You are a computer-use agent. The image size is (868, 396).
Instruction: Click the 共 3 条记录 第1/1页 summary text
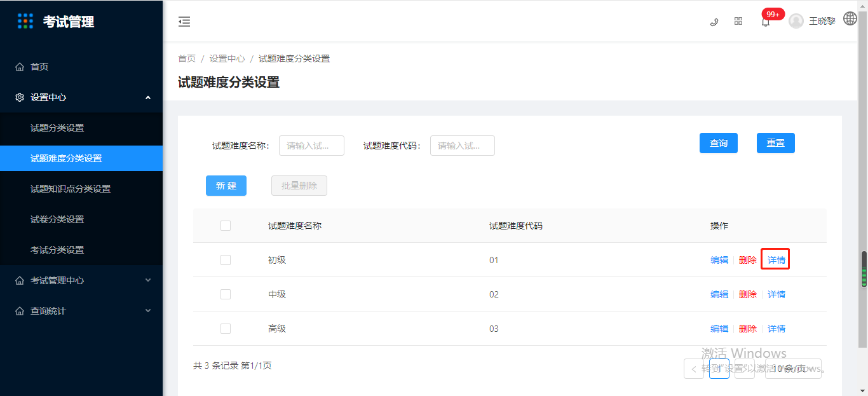pyautogui.click(x=233, y=365)
